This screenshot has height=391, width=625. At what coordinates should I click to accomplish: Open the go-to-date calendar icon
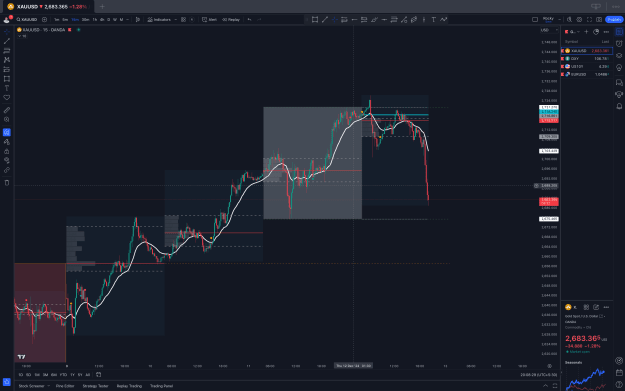pos(98,375)
